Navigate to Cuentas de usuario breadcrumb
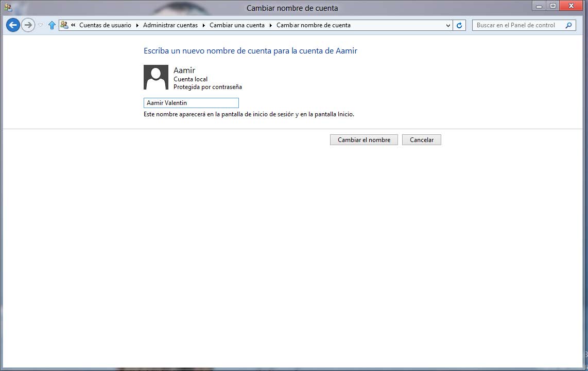Viewport: 588px width, 371px height. [x=105, y=25]
